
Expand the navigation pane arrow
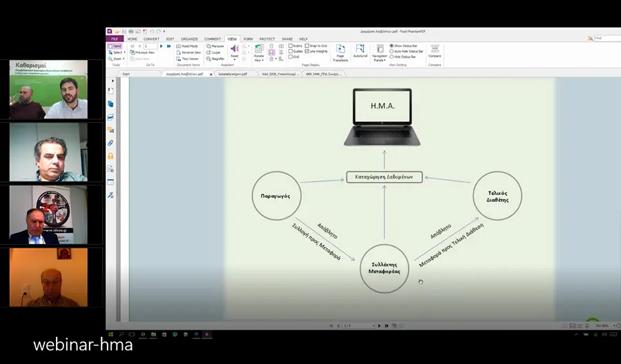click(x=112, y=81)
